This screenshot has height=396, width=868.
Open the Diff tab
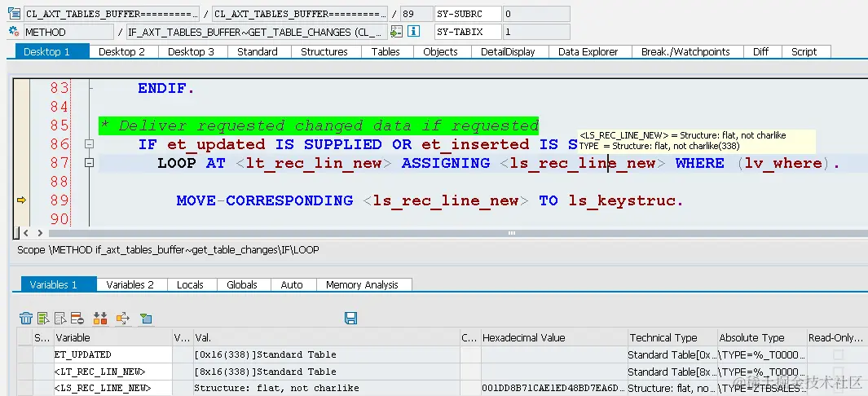pyautogui.click(x=761, y=51)
